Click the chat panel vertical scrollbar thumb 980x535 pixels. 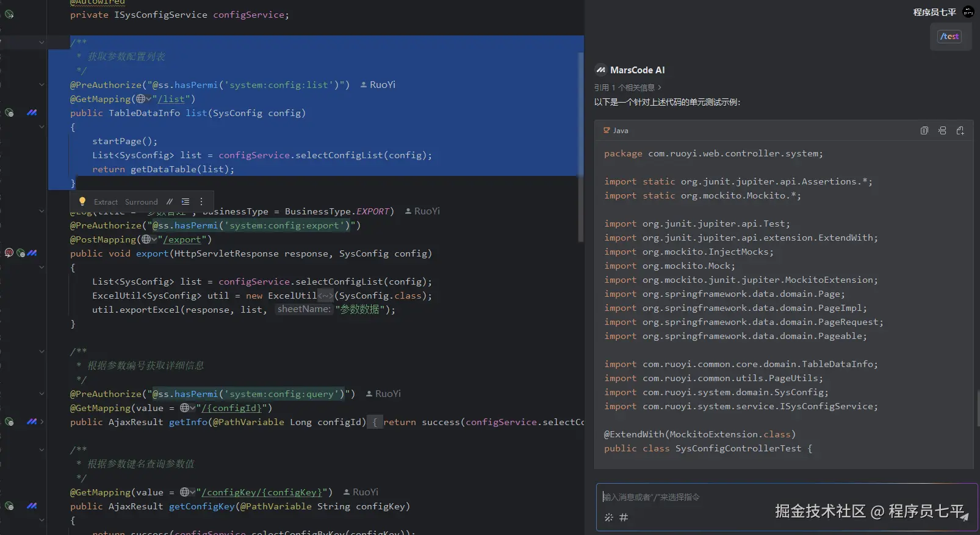click(x=978, y=408)
